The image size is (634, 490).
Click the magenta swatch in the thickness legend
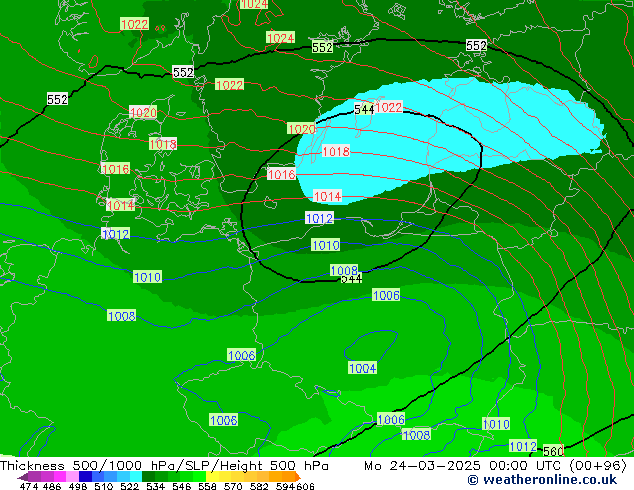(59, 476)
